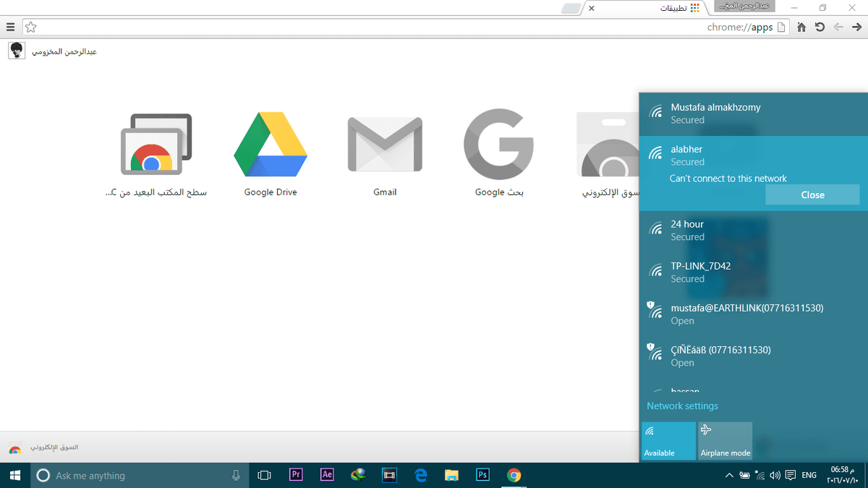Screen dimensions: 868x488
Task: Toggle the Wi-Fi Available tile
Action: pos(668,441)
